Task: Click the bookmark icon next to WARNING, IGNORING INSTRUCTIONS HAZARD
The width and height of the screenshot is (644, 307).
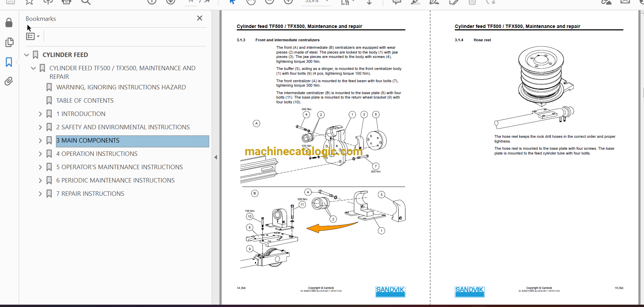Action: [x=49, y=87]
